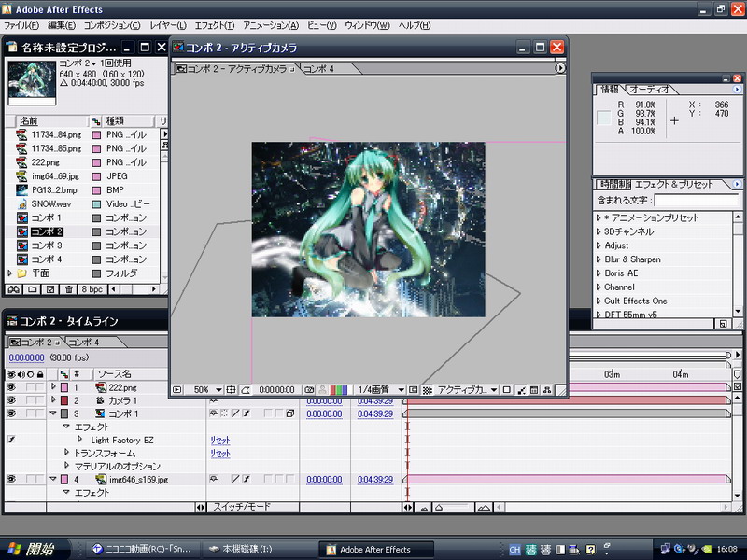Select SNOW.wav in Project panel
The width and height of the screenshot is (747, 560).
[x=51, y=203]
